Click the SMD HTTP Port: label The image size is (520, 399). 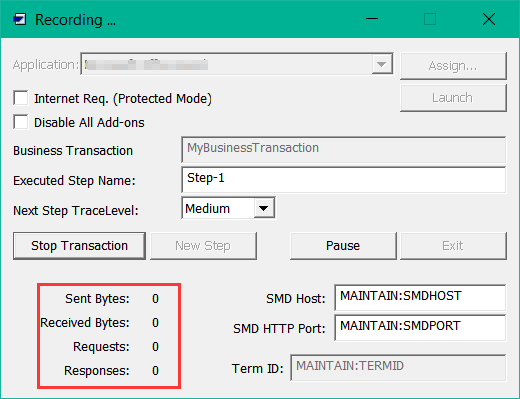coord(279,329)
